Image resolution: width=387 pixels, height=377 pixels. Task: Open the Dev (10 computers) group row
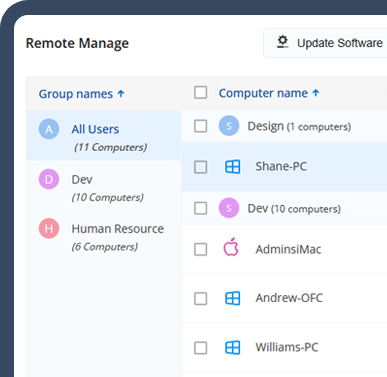(x=284, y=209)
